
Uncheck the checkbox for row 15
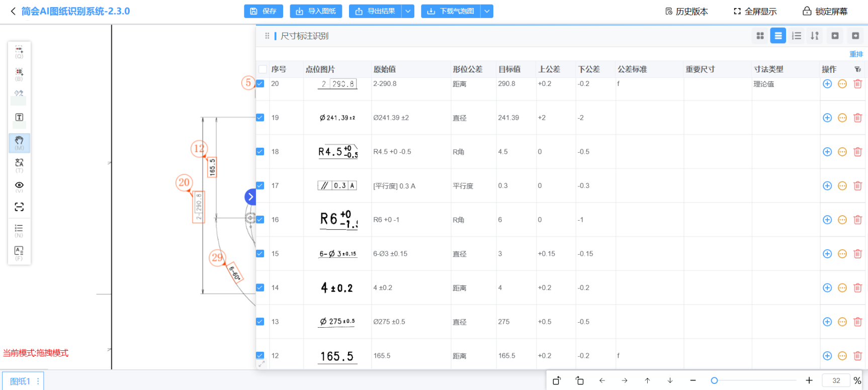260,254
